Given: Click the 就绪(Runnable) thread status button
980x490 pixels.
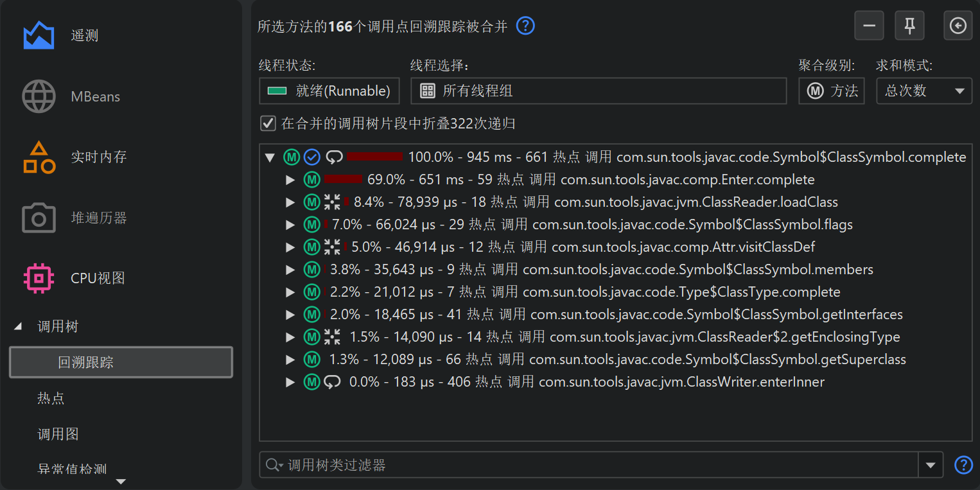Looking at the screenshot, I should [329, 91].
